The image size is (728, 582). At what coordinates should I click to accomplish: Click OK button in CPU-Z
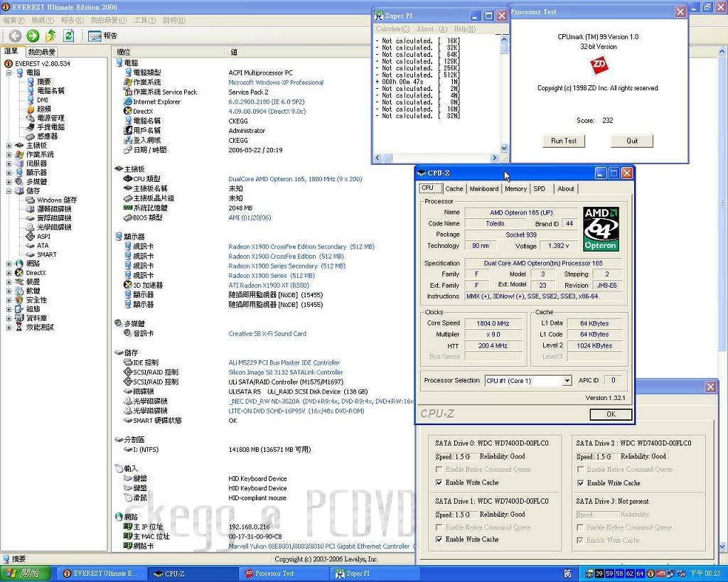[x=611, y=414]
